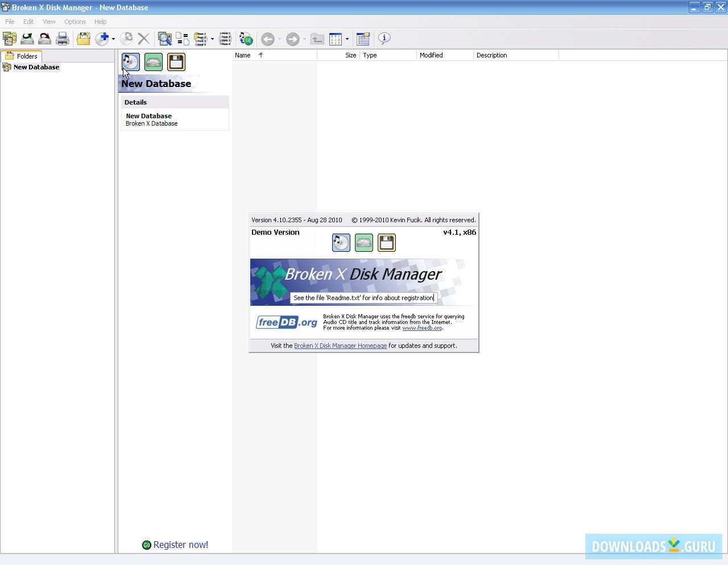Screen dimensions: 728x565
Task: Click the Print toolbar icon
Action: coord(63,39)
